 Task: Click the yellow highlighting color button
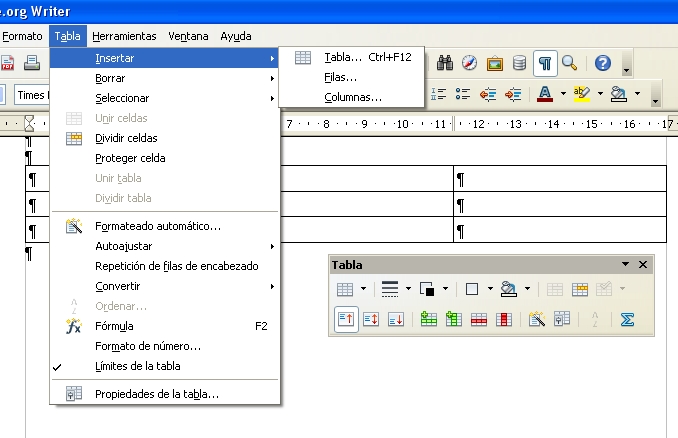581,94
